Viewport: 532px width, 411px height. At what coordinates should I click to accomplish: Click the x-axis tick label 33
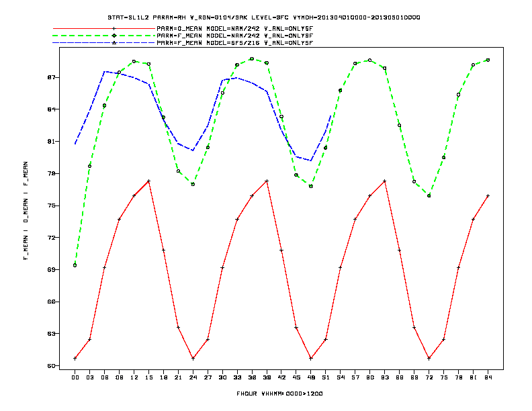pyautogui.click(x=237, y=377)
